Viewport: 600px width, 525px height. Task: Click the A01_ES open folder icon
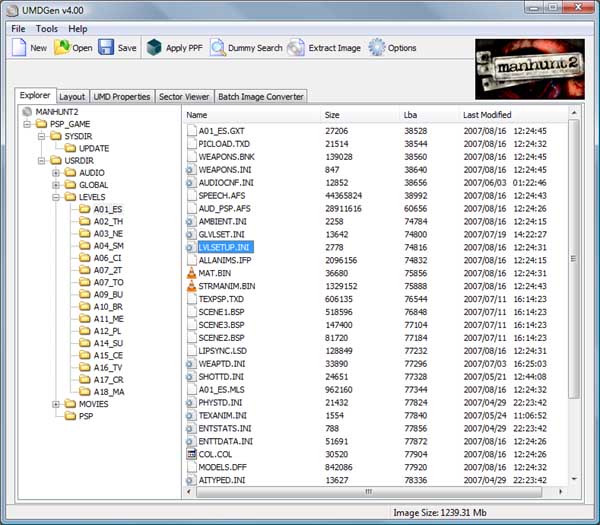pyautogui.click(x=84, y=209)
